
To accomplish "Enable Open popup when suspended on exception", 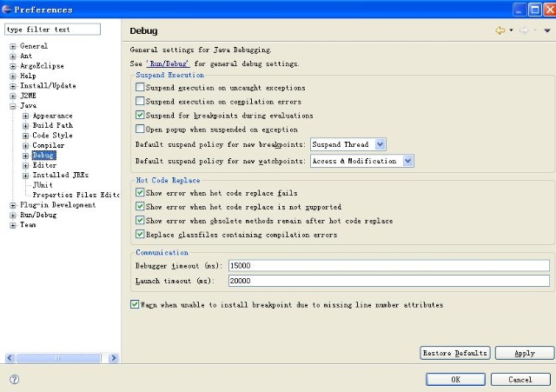I will pos(140,129).
